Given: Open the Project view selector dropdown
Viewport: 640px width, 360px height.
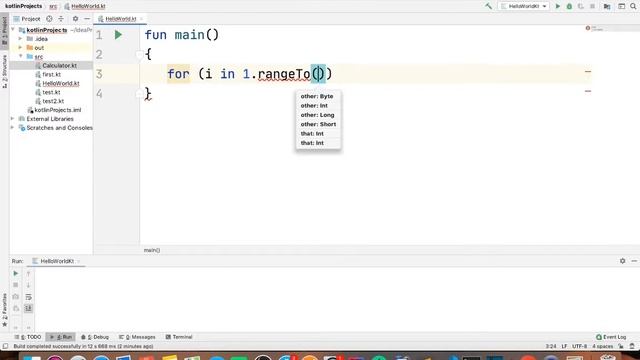Looking at the screenshot, I should coord(27,19).
